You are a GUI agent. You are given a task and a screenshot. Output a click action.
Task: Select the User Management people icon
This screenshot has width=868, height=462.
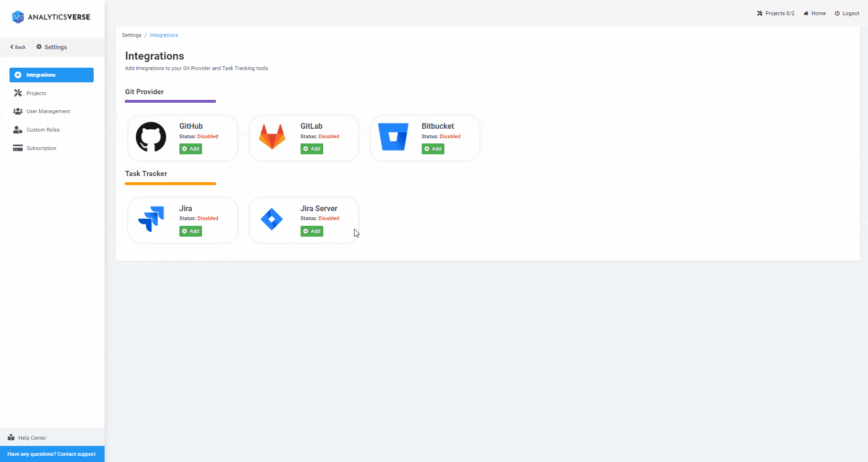point(18,111)
